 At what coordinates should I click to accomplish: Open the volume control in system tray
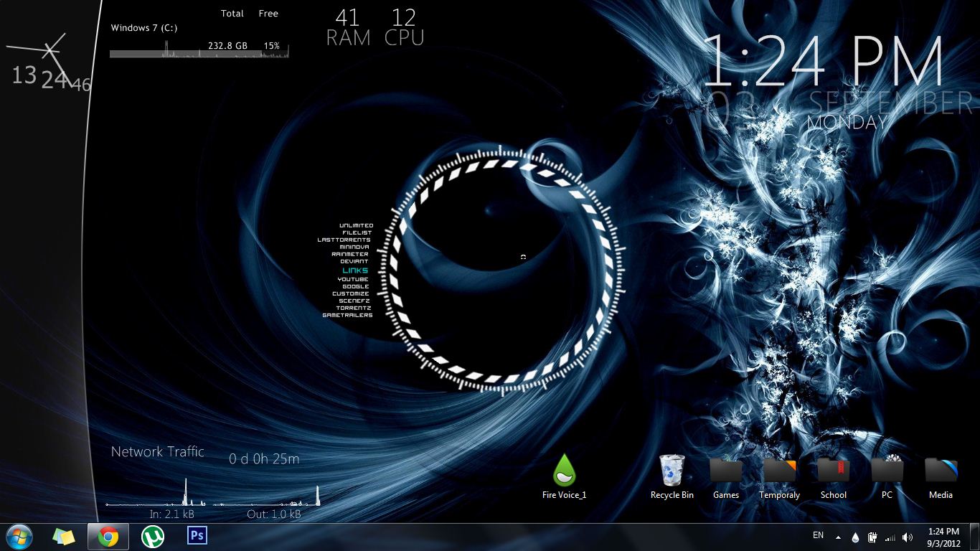pyautogui.click(x=908, y=537)
